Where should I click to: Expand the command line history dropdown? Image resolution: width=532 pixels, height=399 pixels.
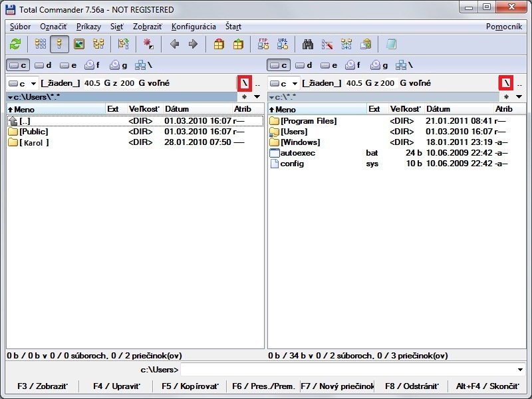[520, 370]
